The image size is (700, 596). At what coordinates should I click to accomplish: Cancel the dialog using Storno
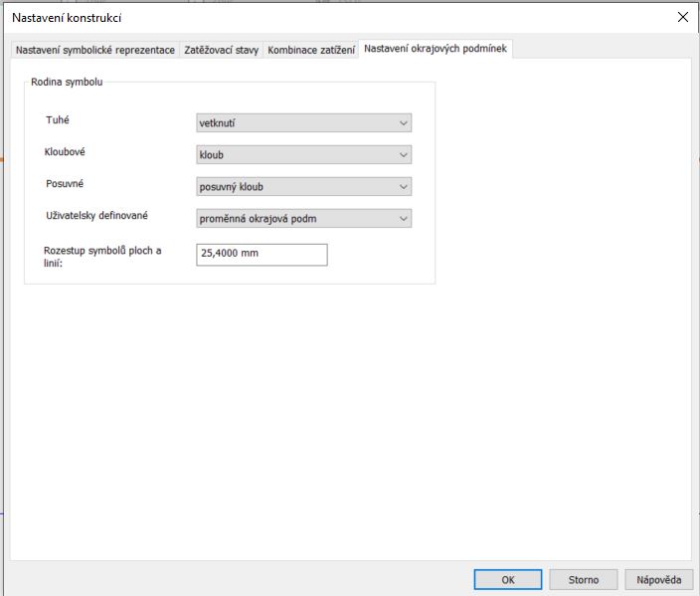pyautogui.click(x=584, y=579)
